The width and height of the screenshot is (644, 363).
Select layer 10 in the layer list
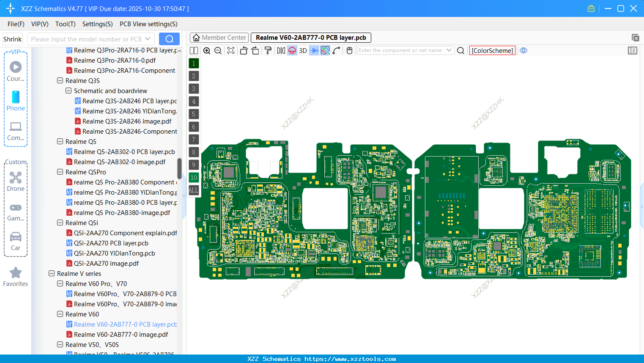(194, 177)
